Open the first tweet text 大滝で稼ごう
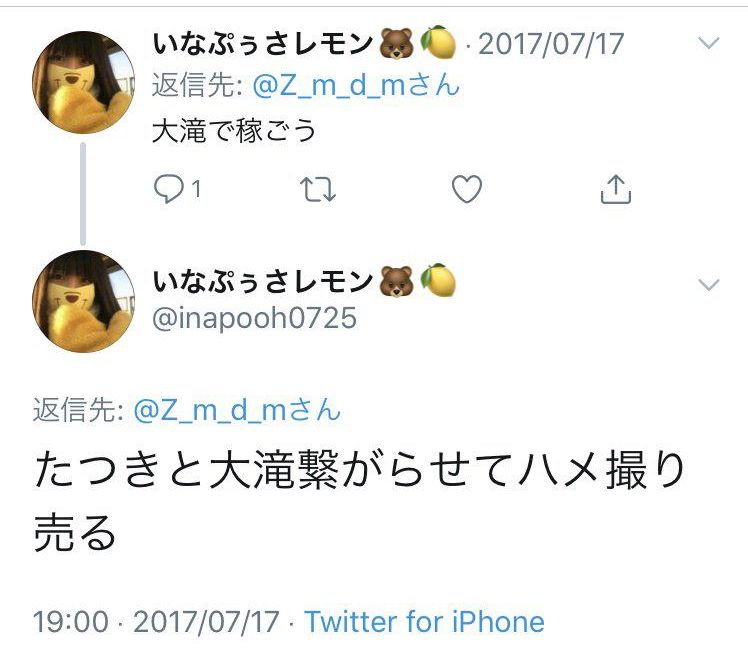The height and width of the screenshot is (651, 748). tap(234, 131)
